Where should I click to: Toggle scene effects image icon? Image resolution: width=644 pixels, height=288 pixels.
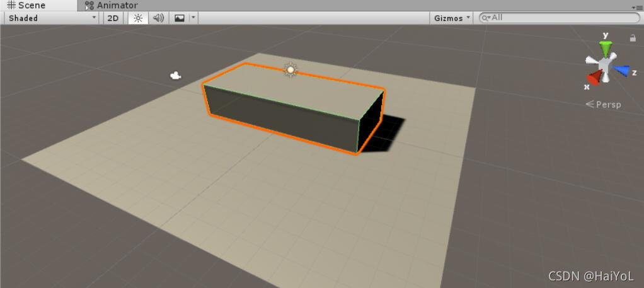click(x=180, y=18)
